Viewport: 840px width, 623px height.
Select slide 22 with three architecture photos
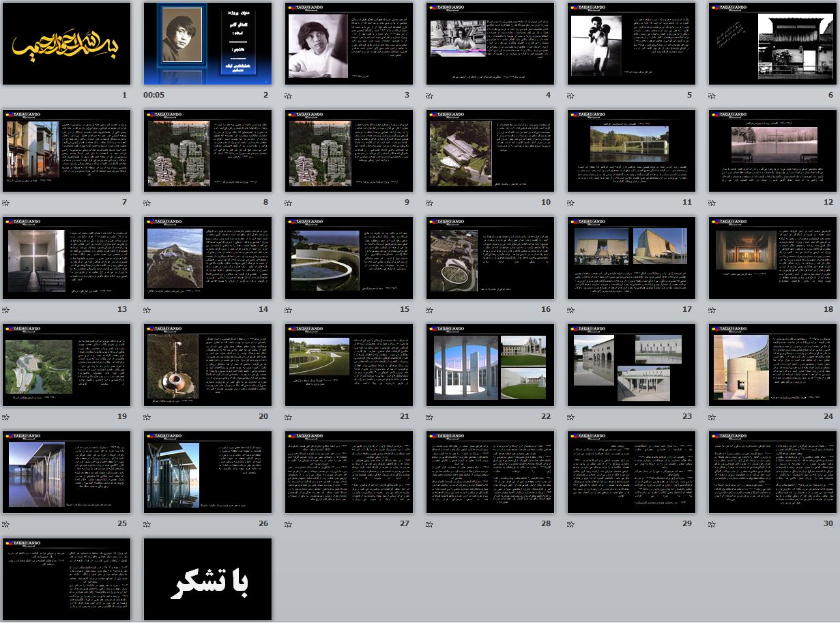[490, 365]
